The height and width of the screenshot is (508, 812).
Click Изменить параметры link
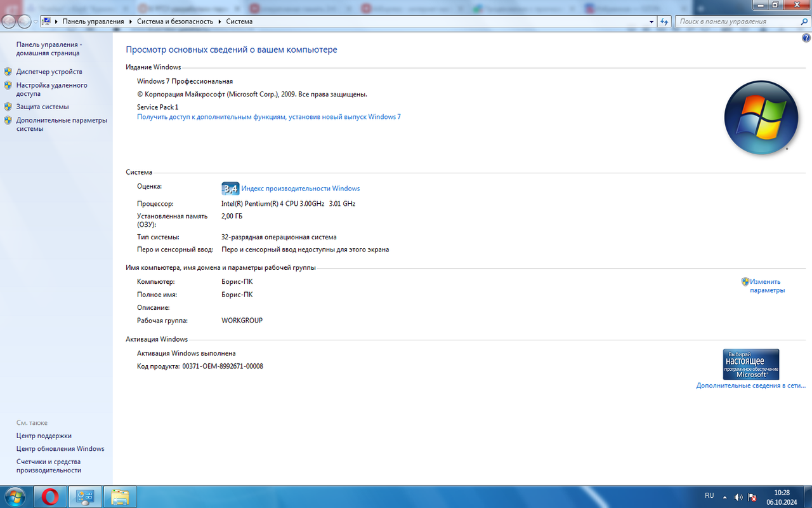(x=767, y=286)
